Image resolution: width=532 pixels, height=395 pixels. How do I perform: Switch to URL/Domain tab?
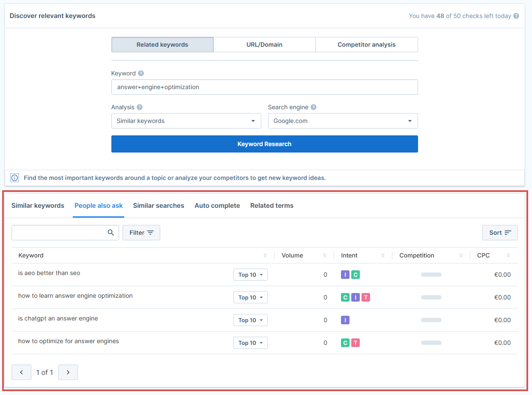click(x=264, y=45)
